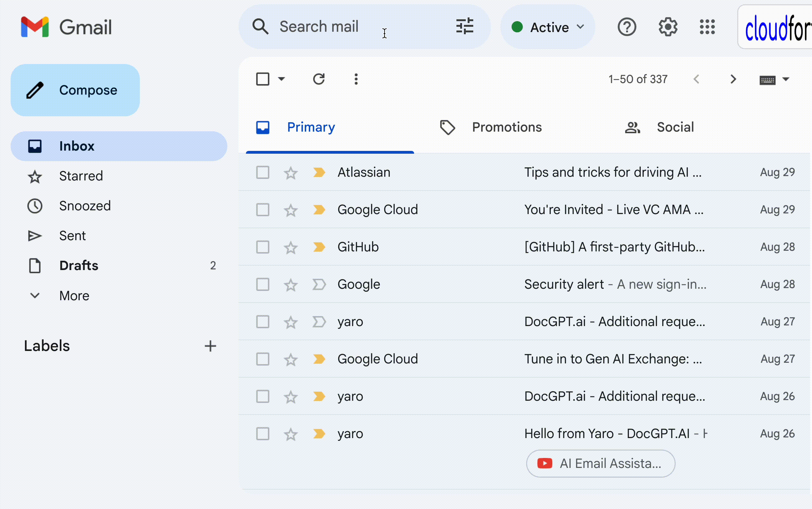Go to older messages page
Viewport: 812px width, 509px height.
[x=733, y=79]
